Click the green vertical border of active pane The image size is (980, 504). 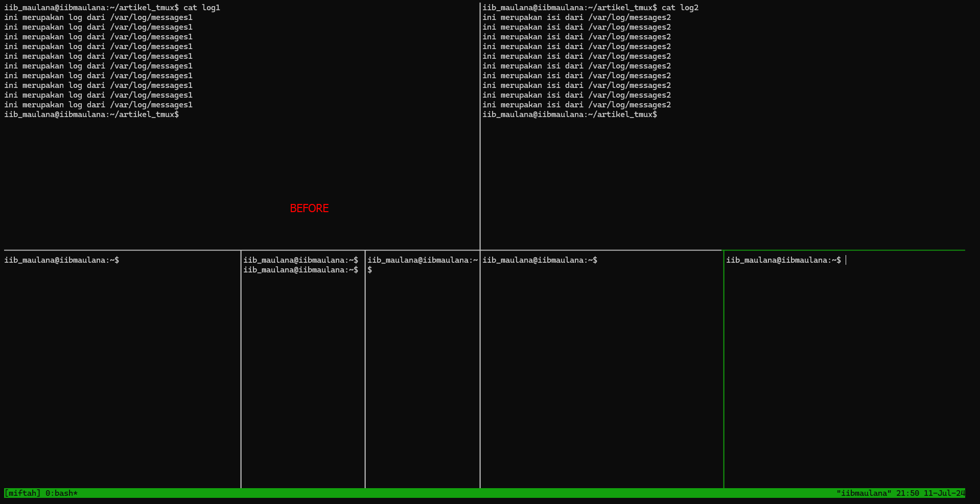[x=724, y=368]
